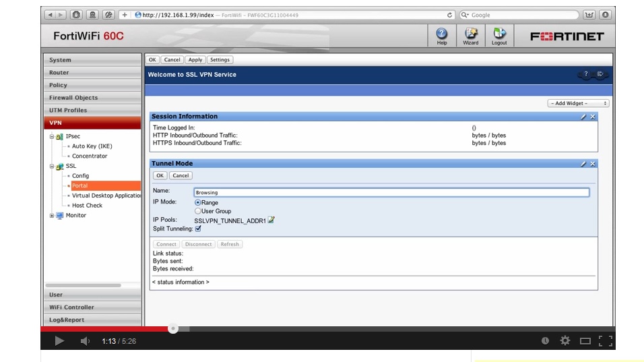The width and height of the screenshot is (644, 362).
Task: Select the Range IP mode radio
Action: tap(197, 203)
